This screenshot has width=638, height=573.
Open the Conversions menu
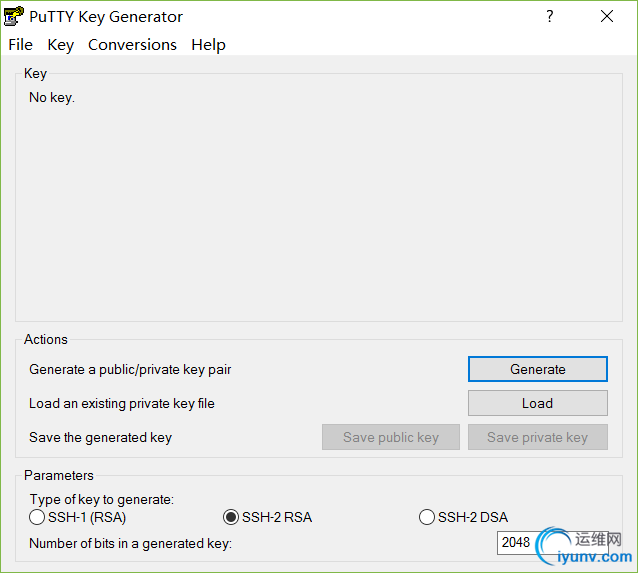(x=132, y=45)
